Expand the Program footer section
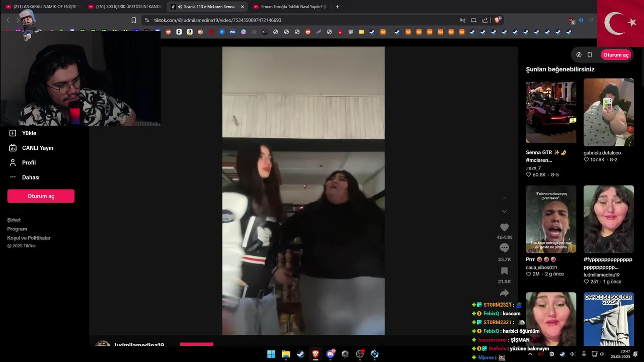 17,229
